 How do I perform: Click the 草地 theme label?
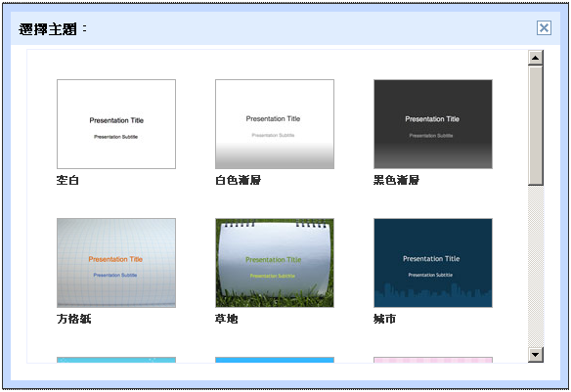coord(227,319)
